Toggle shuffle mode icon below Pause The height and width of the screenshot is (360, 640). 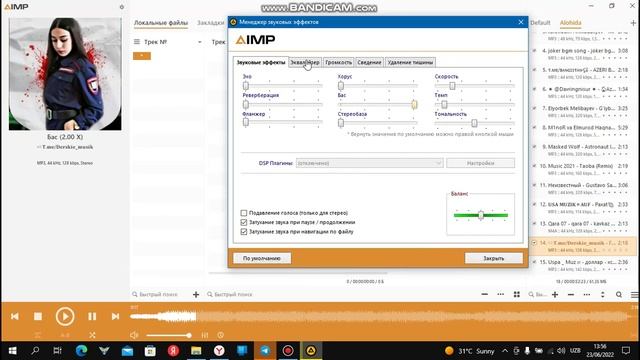[x=92, y=335]
